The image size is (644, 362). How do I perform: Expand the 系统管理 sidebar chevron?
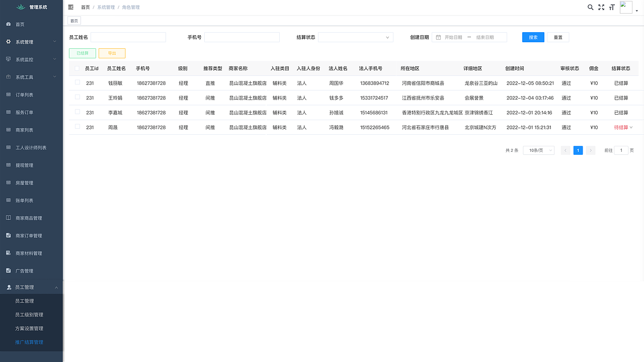pyautogui.click(x=54, y=42)
